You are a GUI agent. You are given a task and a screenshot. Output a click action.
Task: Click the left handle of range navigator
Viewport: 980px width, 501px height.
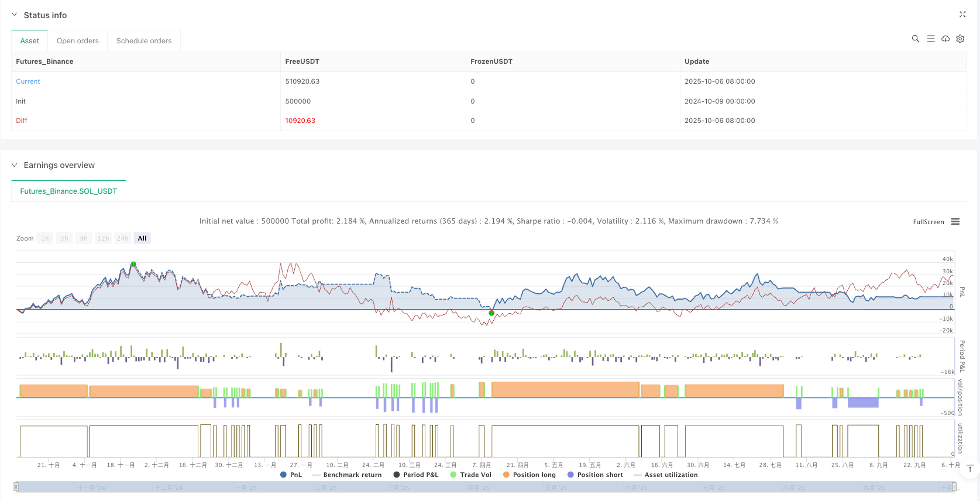point(16,486)
